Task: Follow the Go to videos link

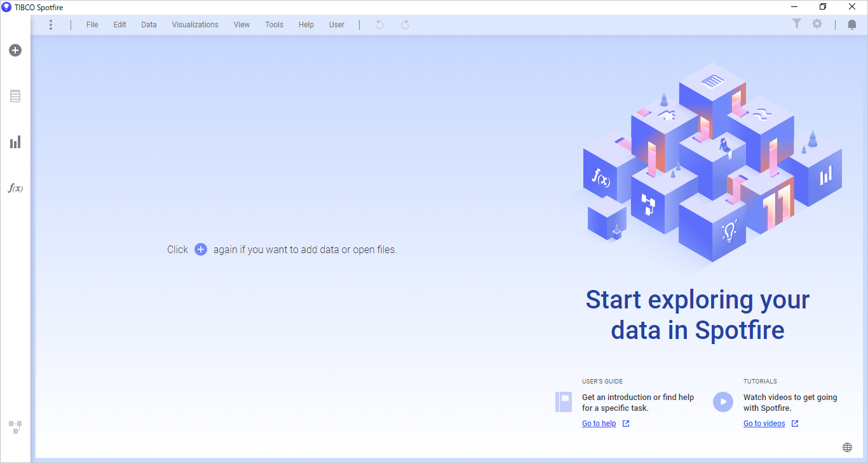Action: pos(764,424)
